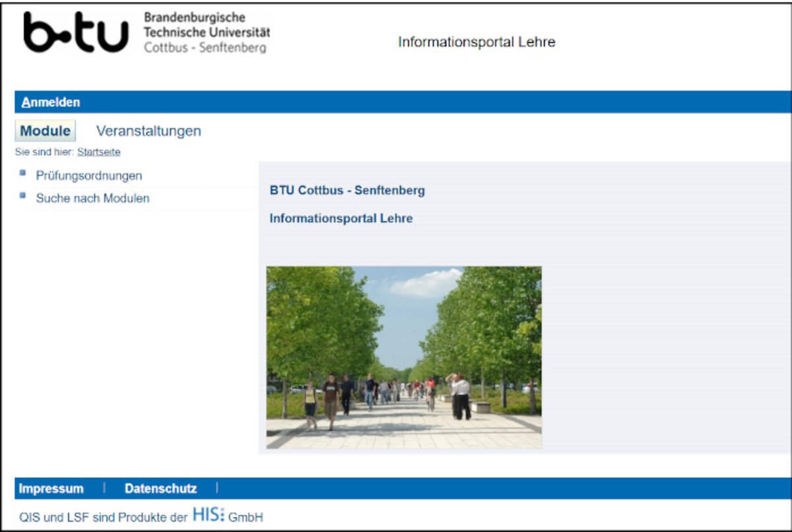This screenshot has height=532, width=792.
Task: Open the Prüfungsordnungen menu entry
Action: [x=88, y=176]
